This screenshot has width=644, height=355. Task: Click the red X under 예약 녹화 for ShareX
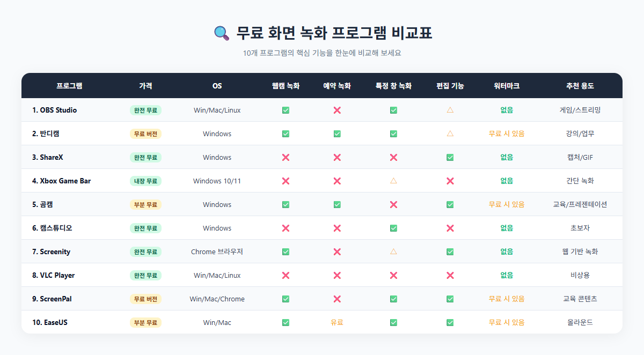click(x=336, y=157)
